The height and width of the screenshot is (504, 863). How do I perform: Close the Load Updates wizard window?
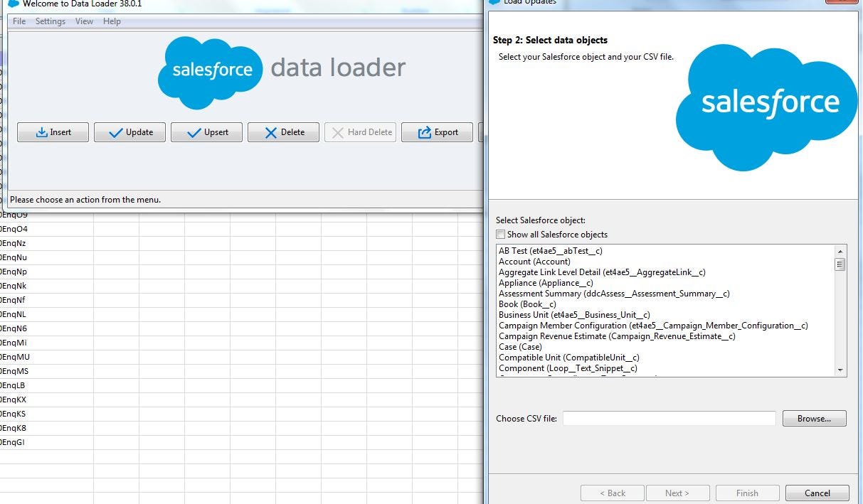pyautogui.click(x=842, y=2)
